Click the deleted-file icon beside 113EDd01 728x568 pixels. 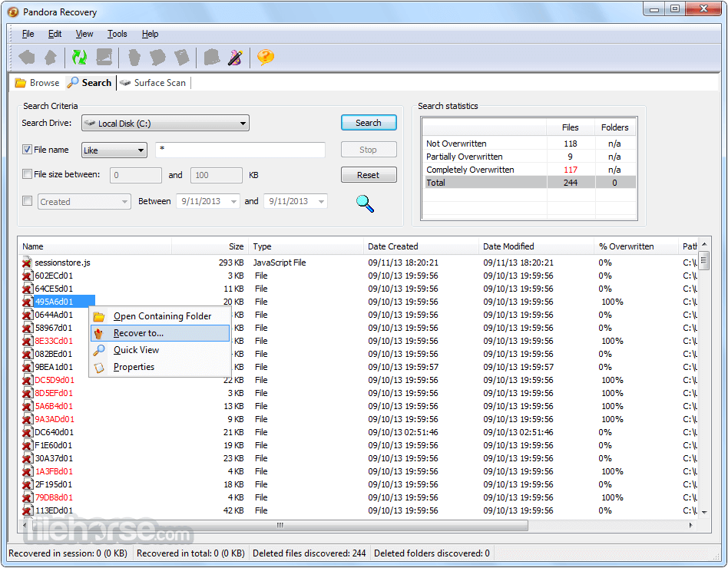28,510
